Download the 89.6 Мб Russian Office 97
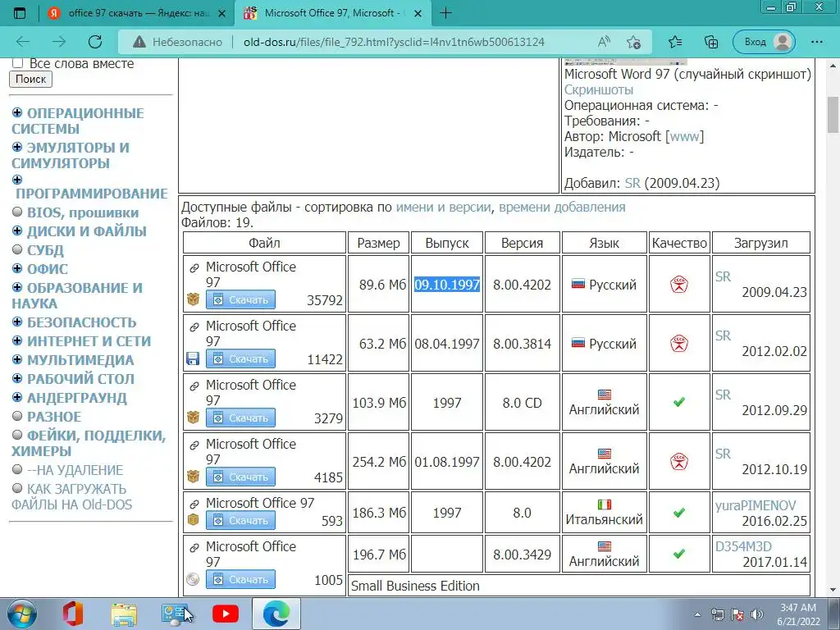 pyautogui.click(x=240, y=300)
